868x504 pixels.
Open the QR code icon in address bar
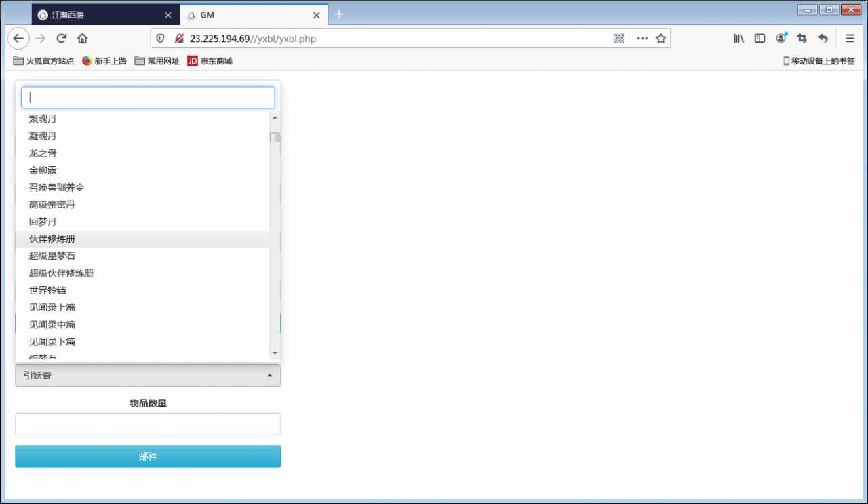pos(619,39)
